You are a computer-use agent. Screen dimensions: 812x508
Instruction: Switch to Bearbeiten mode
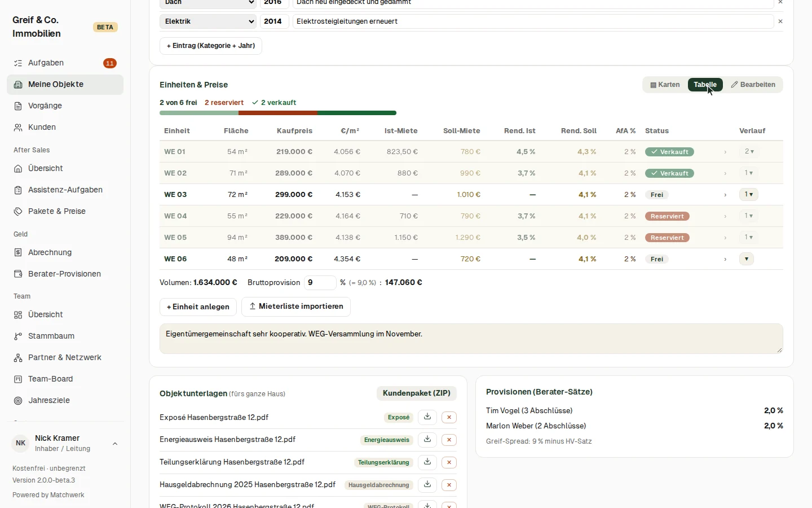click(x=753, y=85)
